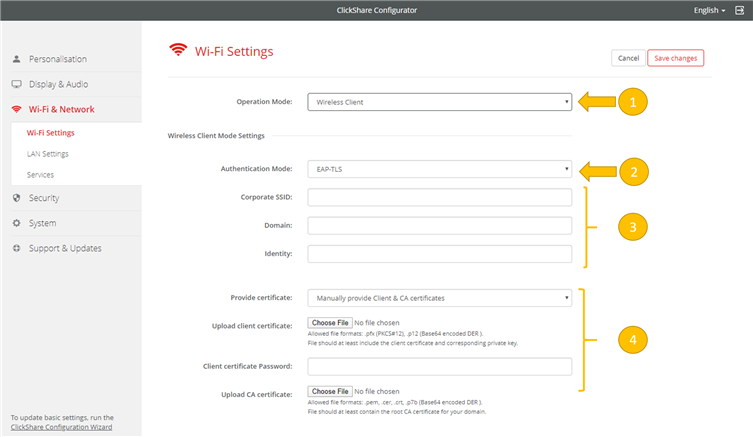
Task: Click the Support & Updates icon
Action: click(17, 248)
